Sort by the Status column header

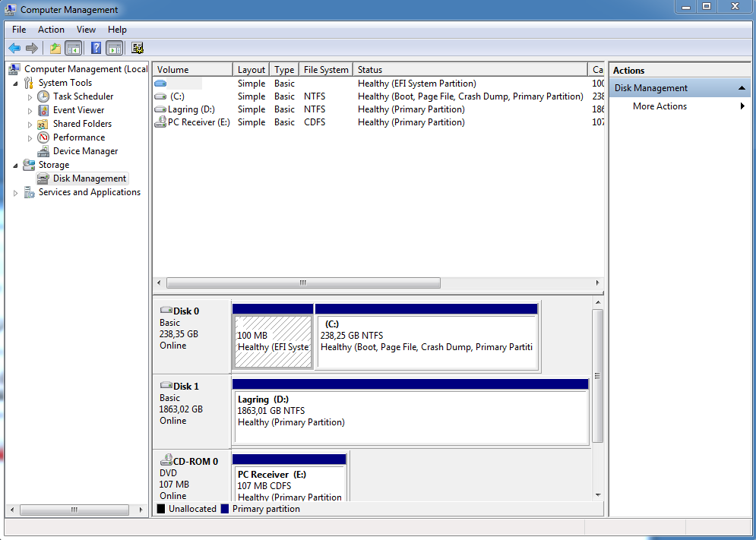point(470,70)
